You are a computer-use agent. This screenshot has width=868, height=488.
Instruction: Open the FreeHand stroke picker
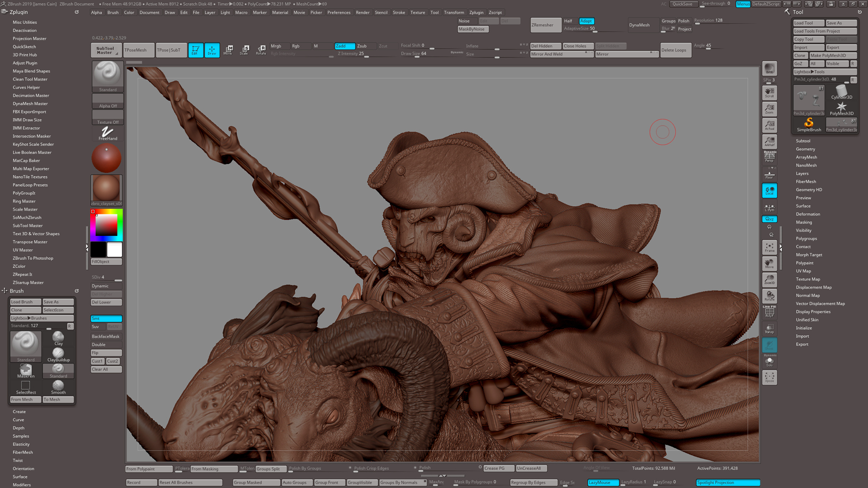107,133
